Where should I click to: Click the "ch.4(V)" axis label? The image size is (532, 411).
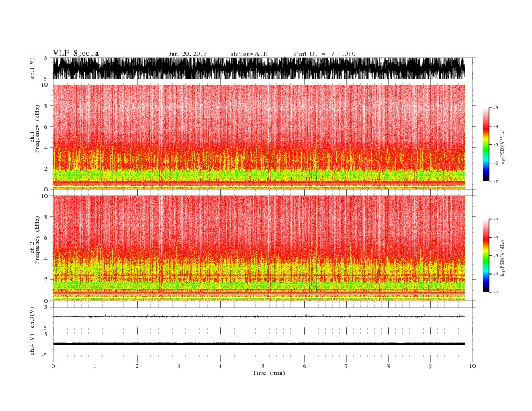tap(32, 345)
